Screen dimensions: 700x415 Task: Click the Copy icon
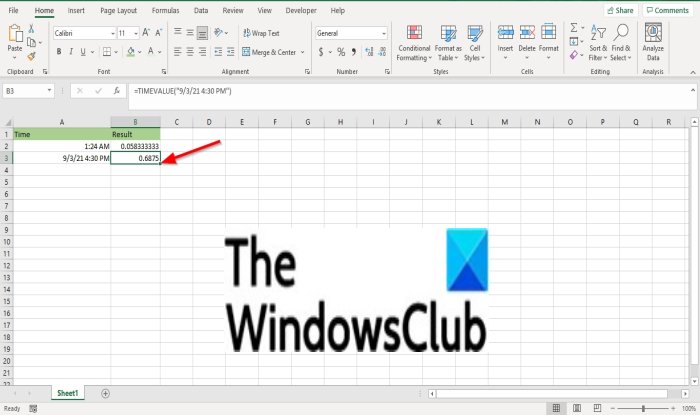[x=31, y=42]
